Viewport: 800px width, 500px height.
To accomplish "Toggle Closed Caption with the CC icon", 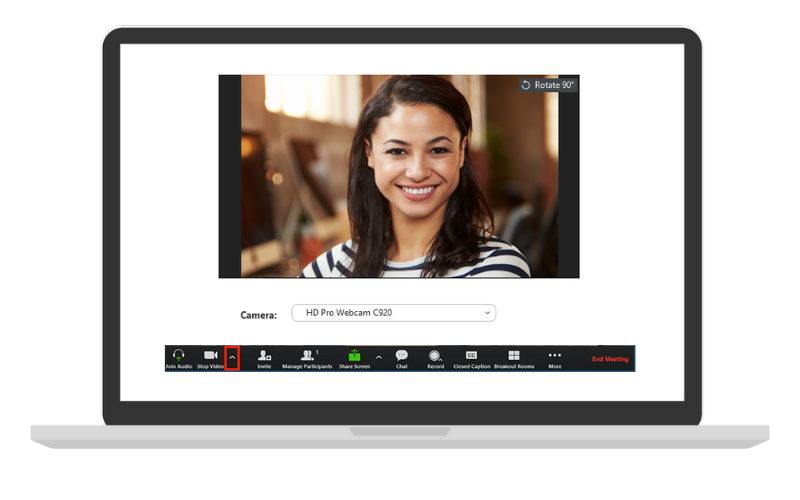I will coord(471,356).
